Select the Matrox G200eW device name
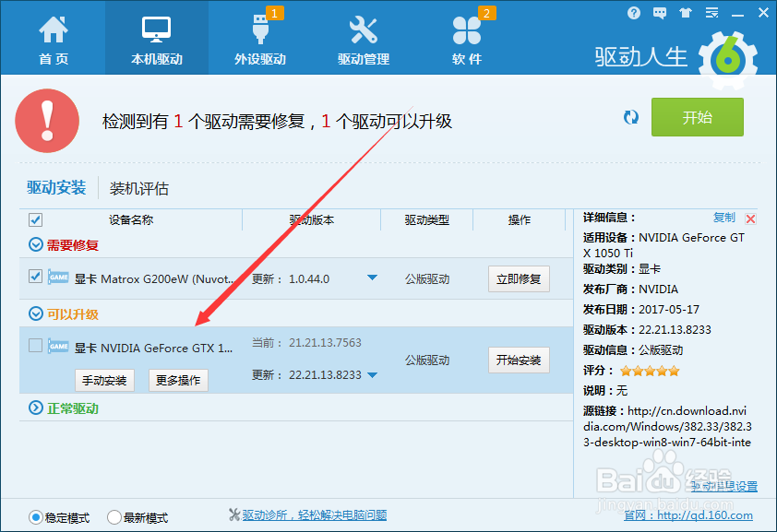The width and height of the screenshot is (777, 532). (153, 279)
